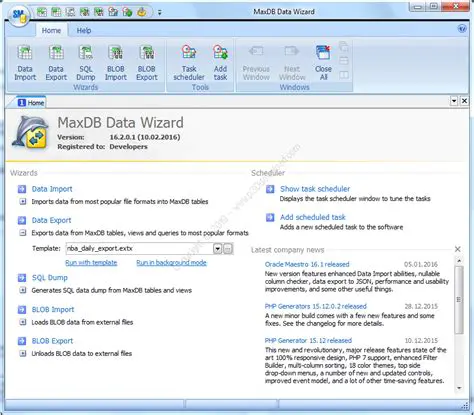
Task: Start the BLOB Import wizard from the ribbon
Action: point(116,63)
